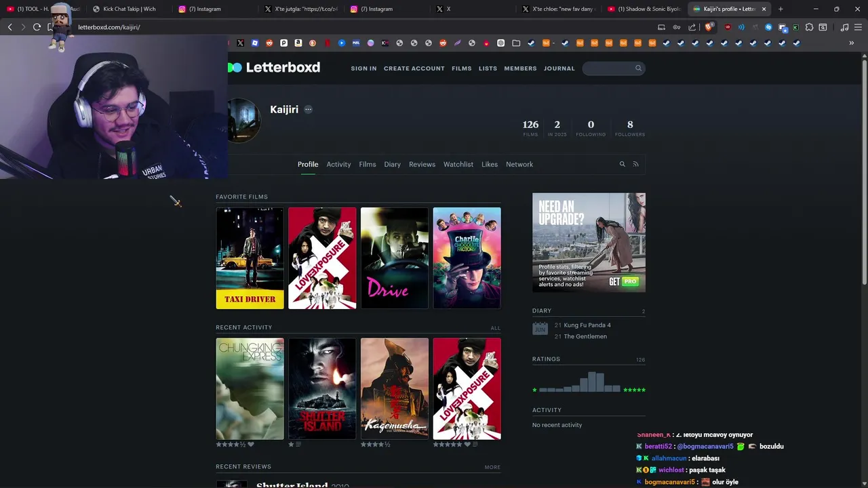Viewport: 868px width, 488px height.
Task: Switch to Kick Chat Takip browser tab
Action: pos(129,9)
